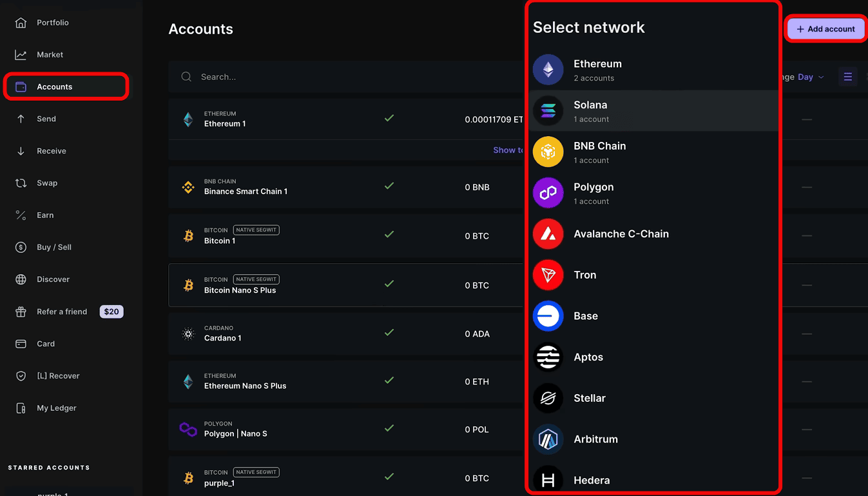Select the Avalanche C-Chain logo
The width and height of the screenshot is (868, 496).
click(x=548, y=234)
